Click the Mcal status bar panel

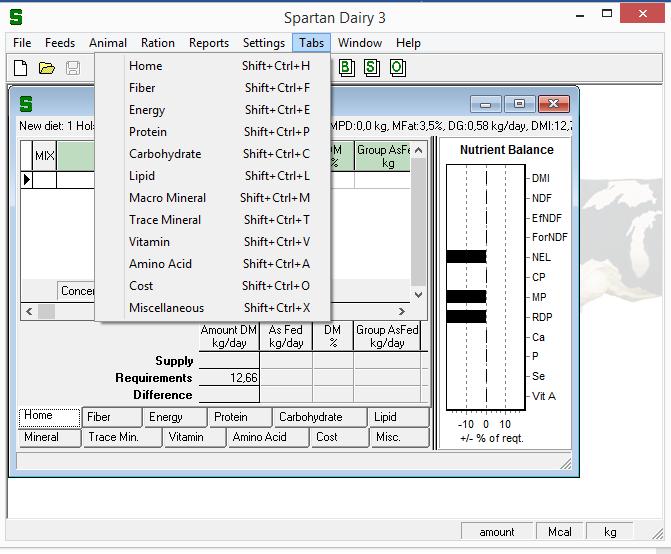click(x=560, y=531)
